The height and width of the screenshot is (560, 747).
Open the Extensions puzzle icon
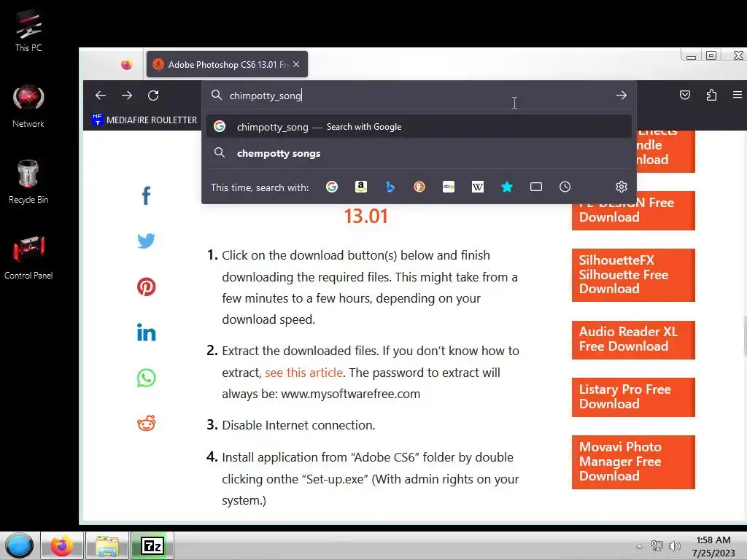coord(711,96)
